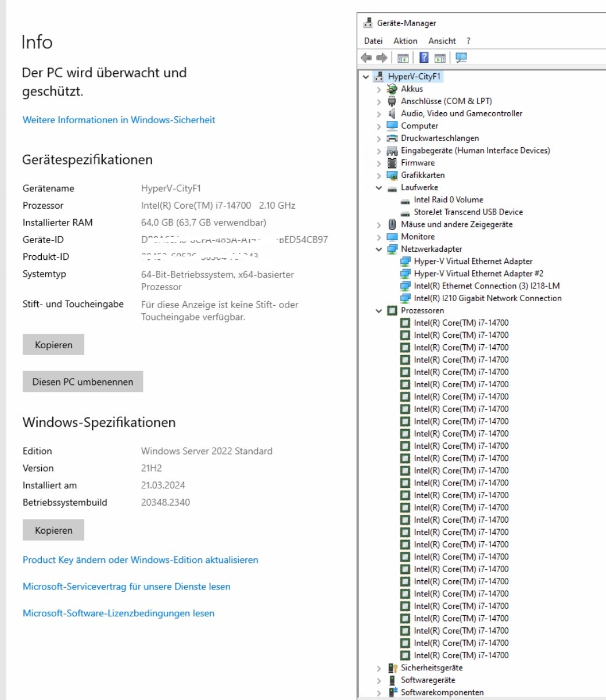Select the HyperV-CityF1 root computer icon in tree
Screen dimensions: 606x700
(x=379, y=77)
